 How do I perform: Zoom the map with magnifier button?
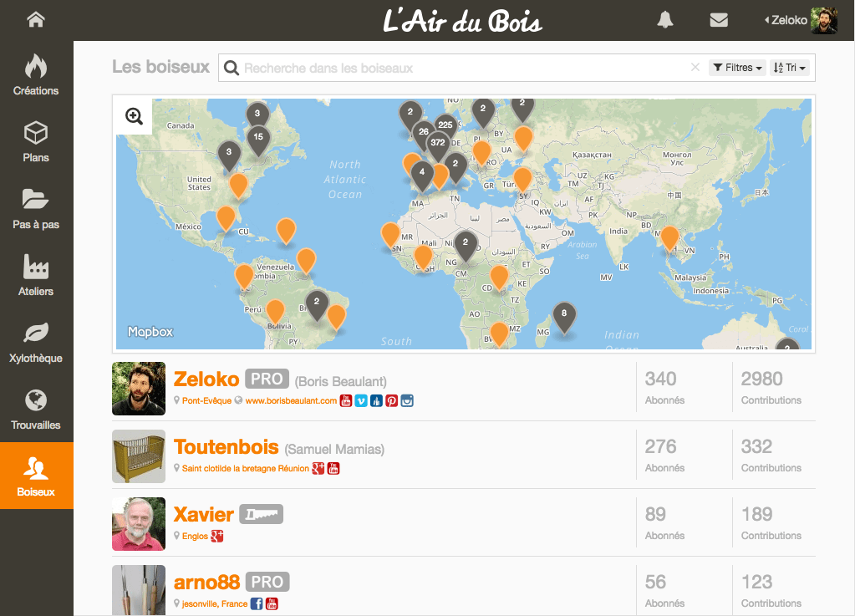(x=134, y=116)
